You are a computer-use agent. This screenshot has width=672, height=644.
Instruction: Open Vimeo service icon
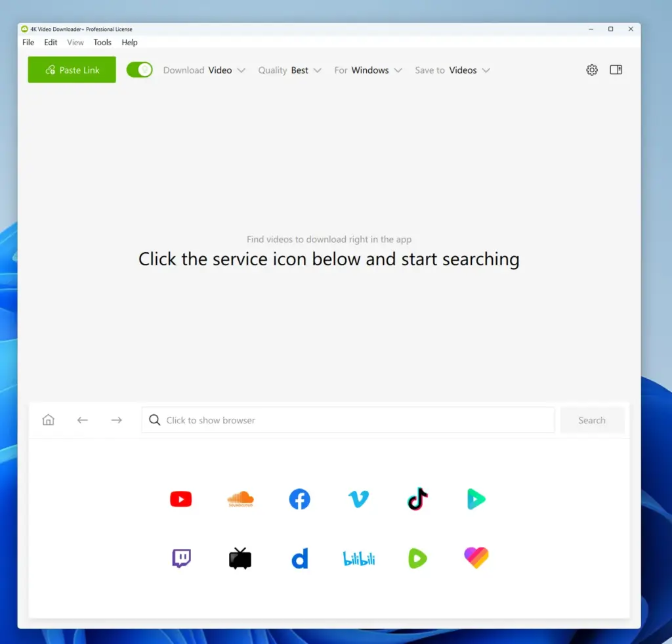click(358, 499)
